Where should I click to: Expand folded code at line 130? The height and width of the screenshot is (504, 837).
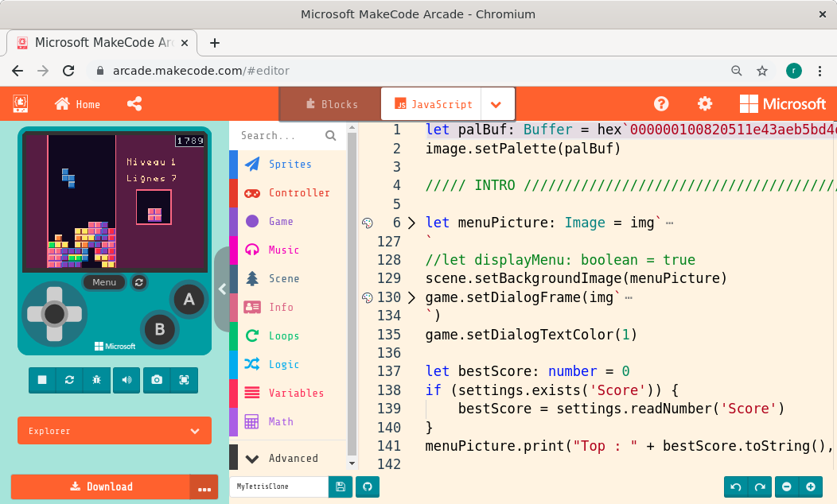[411, 297]
